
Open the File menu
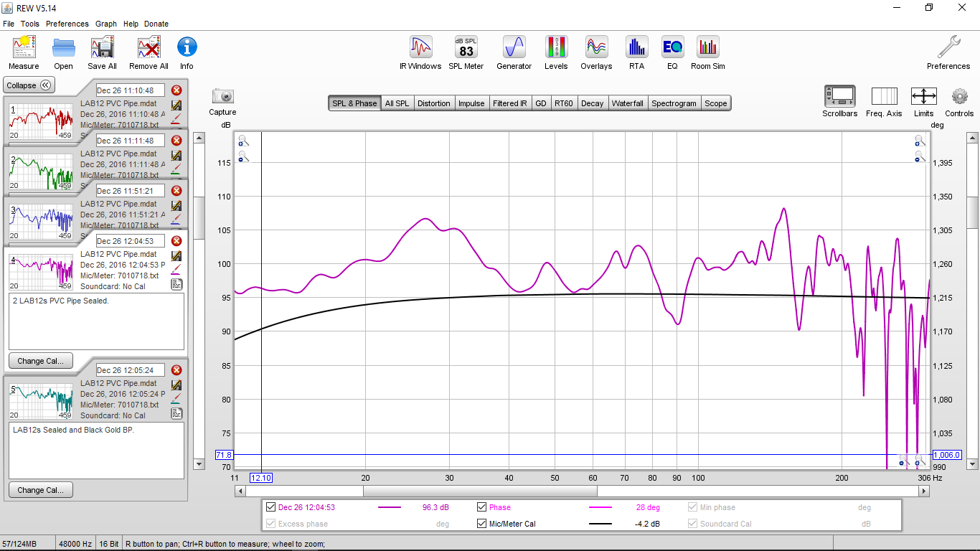[x=9, y=24]
